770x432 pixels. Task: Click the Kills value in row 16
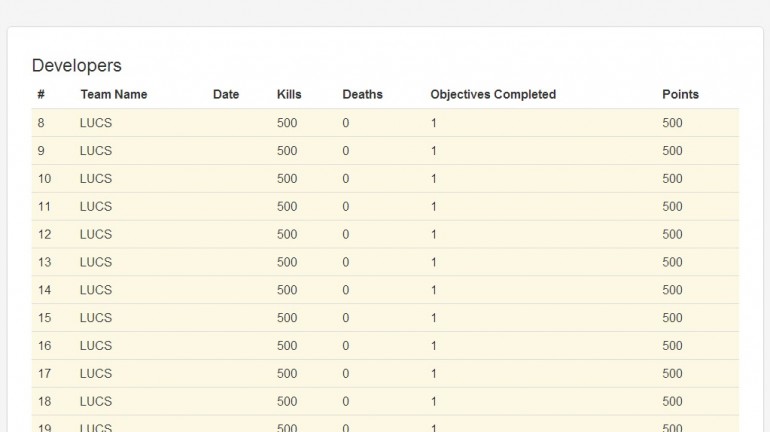coord(287,346)
